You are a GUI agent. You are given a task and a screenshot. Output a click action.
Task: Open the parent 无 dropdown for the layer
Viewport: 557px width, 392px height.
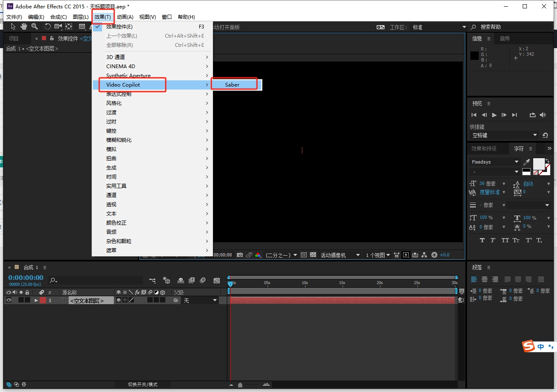point(200,300)
